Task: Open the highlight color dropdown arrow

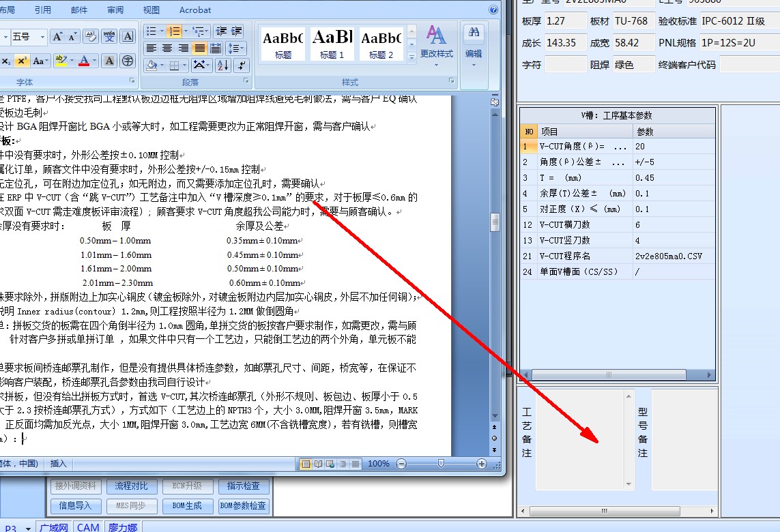Action: point(72,61)
